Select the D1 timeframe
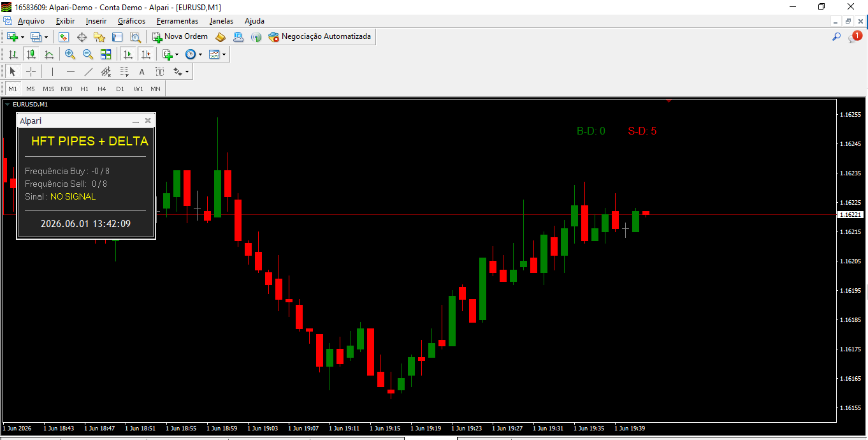Viewport: 868px width, 440px height. [x=120, y=89]
